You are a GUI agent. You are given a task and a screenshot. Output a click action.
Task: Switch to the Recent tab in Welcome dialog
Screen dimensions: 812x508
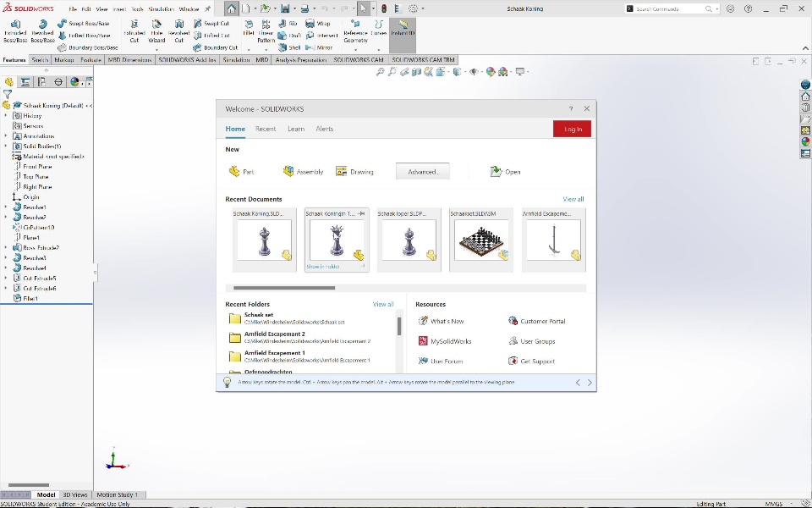[265, 129]
